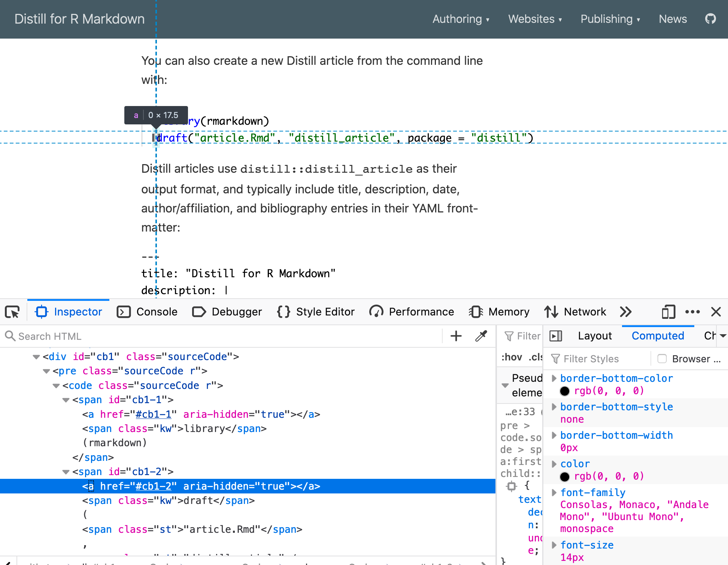Expand font-family computed property

point(554,493)
